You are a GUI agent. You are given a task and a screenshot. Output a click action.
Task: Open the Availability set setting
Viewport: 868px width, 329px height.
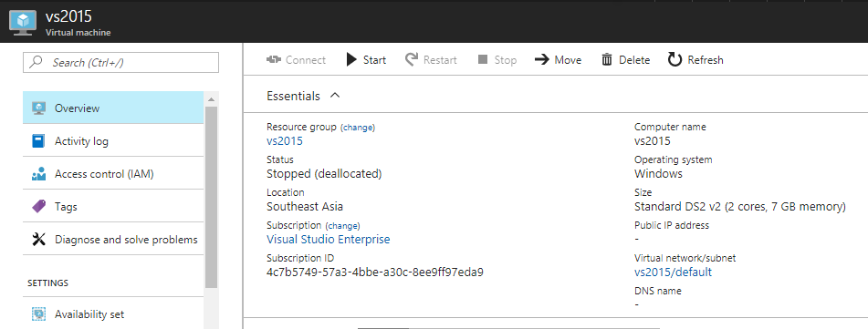pyautogui.click(x=113, y=314)
